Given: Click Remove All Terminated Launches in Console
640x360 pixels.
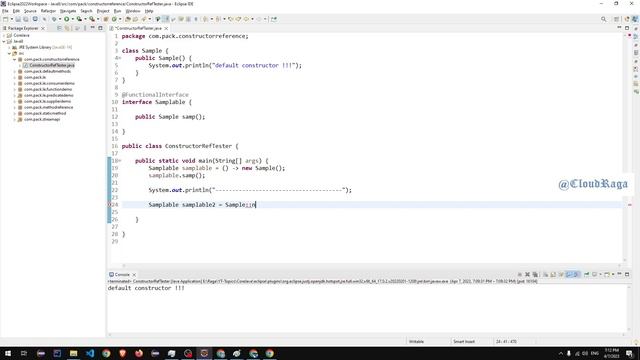Looking at the screenshot, I should [x=535, y=275].
